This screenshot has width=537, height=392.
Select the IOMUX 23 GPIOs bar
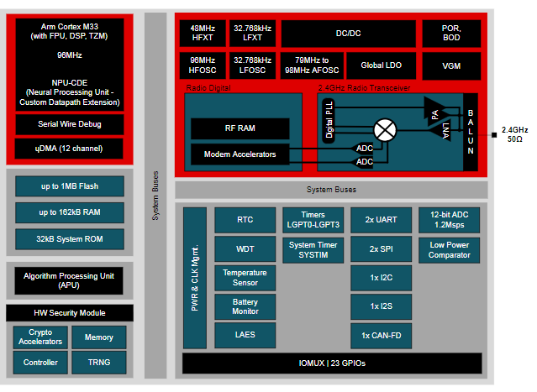click(332, 363)
